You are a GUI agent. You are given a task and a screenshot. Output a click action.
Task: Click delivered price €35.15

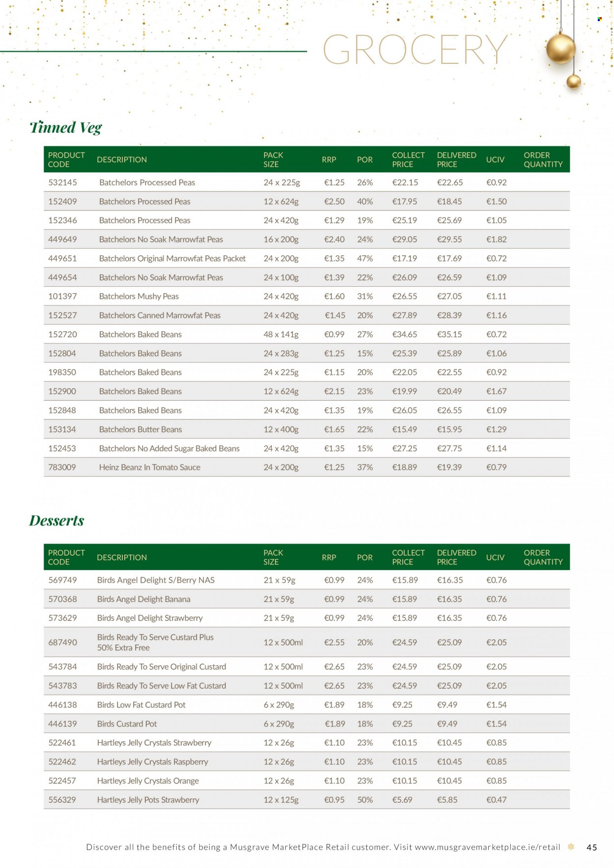pyautogui.click(x=449, y=335)
